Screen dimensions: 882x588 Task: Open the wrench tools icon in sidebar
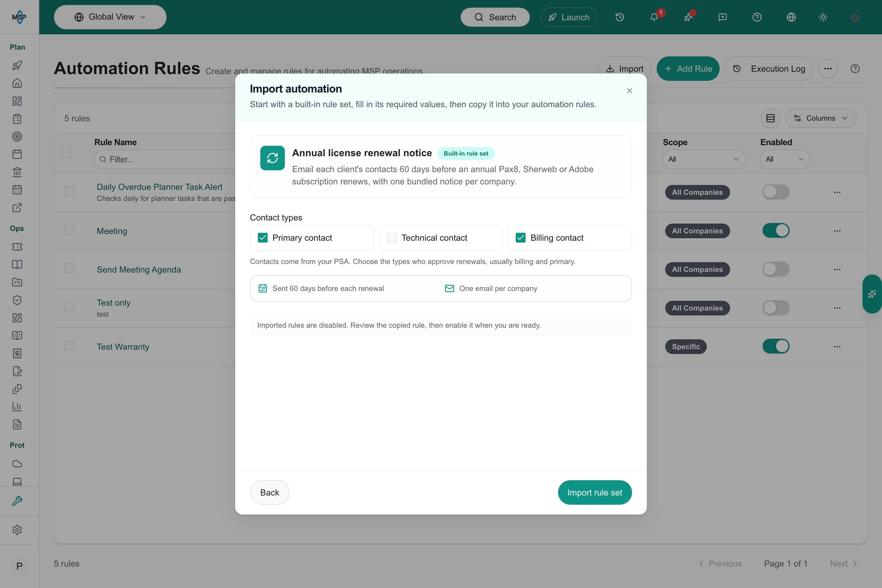[x=17, y=501]
